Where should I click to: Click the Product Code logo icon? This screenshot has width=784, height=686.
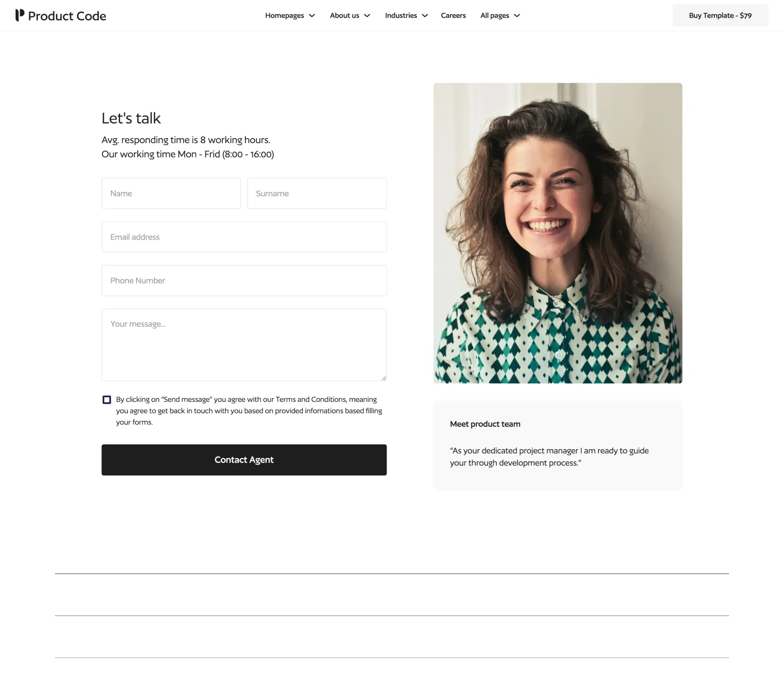coord(20,15)
